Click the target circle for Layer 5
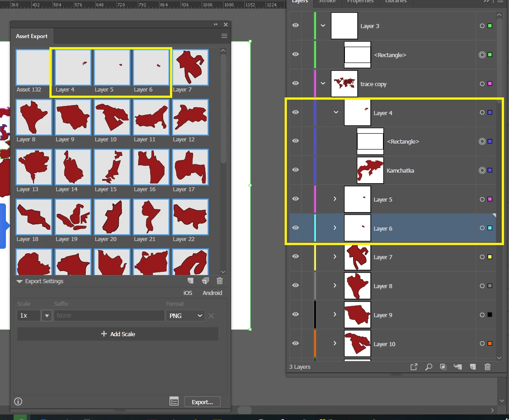Screen dimensions: 509x420 (482, 199)
